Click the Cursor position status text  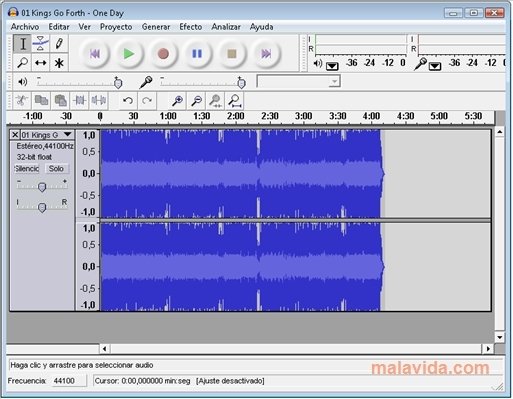[x=142, y=381]
